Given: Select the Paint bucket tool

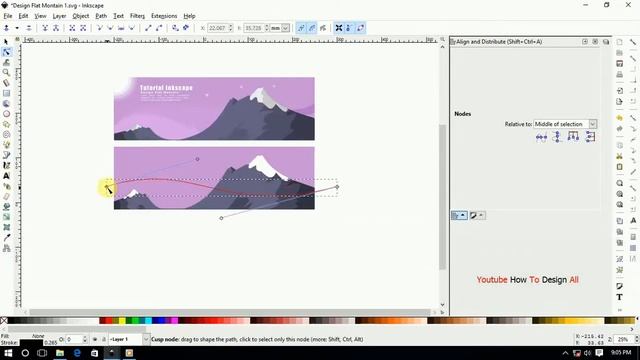Looking at the screenshot, I should click(x=6, y=207).
